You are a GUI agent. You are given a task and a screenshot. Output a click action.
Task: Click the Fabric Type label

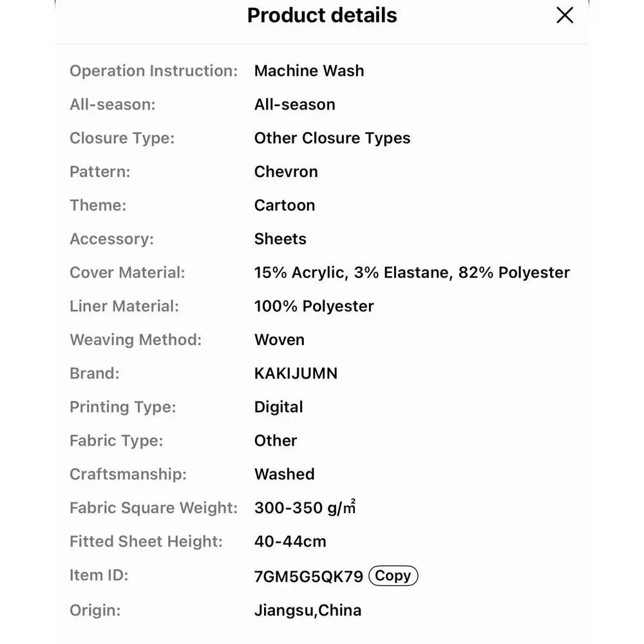[x=116, y=440]
